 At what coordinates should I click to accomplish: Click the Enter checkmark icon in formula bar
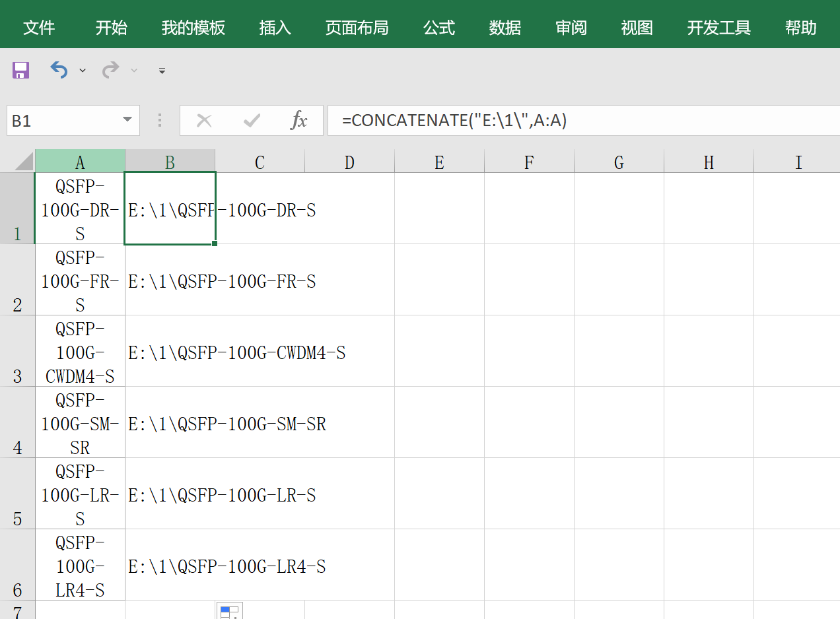251,121
